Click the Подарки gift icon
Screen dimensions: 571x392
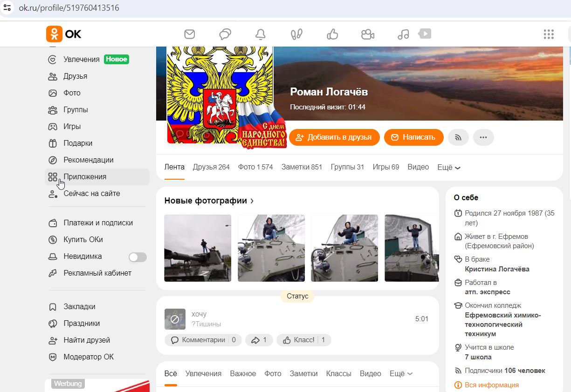[x=53, y=143]
